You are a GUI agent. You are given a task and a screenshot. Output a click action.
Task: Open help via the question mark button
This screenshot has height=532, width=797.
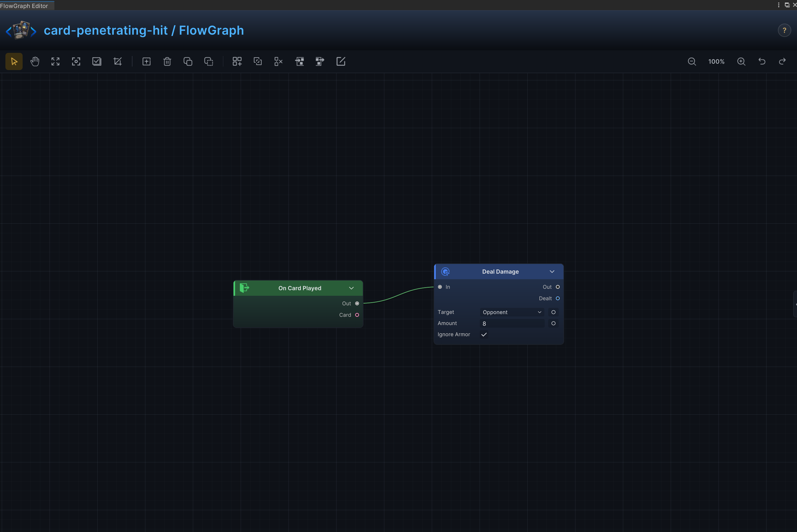coord(785,31)
